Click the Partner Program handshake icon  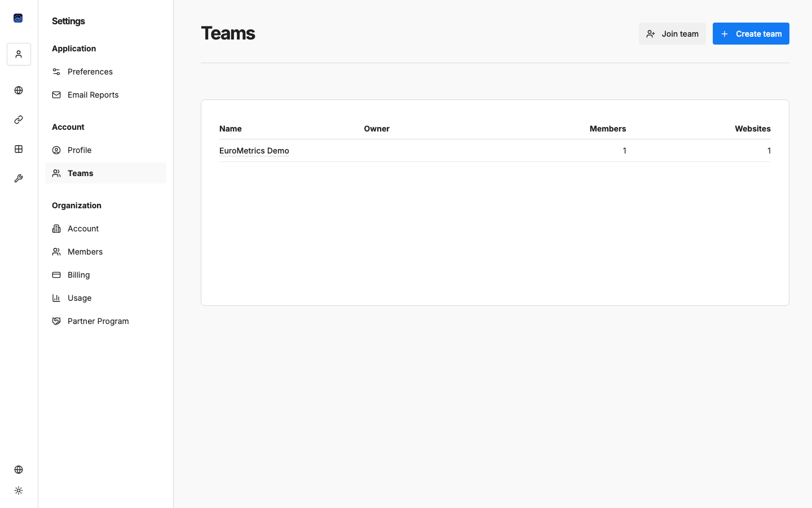(56, 321)
